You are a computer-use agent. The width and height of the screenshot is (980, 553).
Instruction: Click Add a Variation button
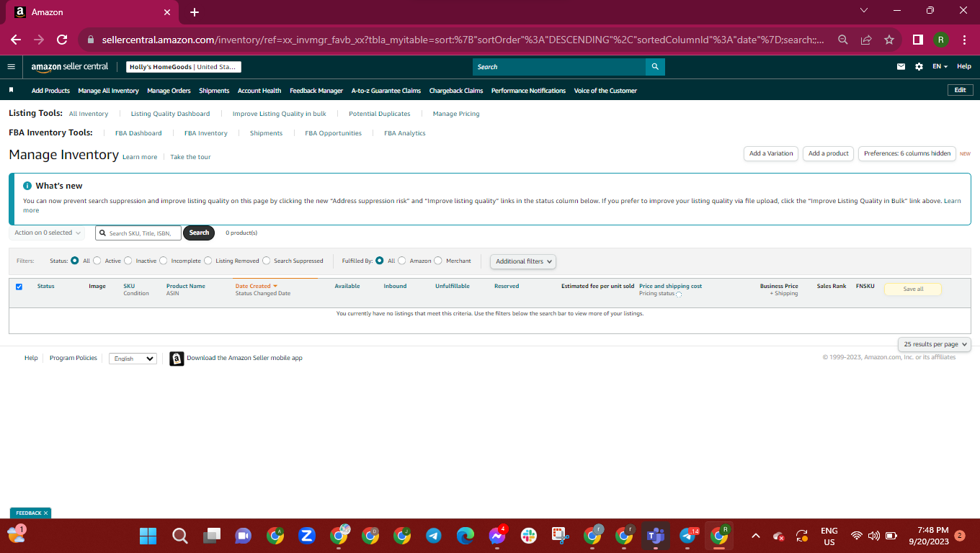click(771, 153)
